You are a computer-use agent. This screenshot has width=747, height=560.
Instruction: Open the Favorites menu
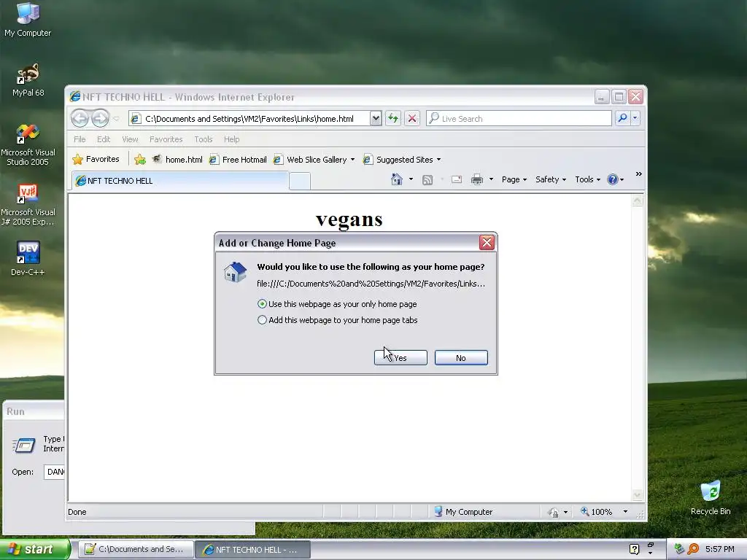(x=166, y=139)
